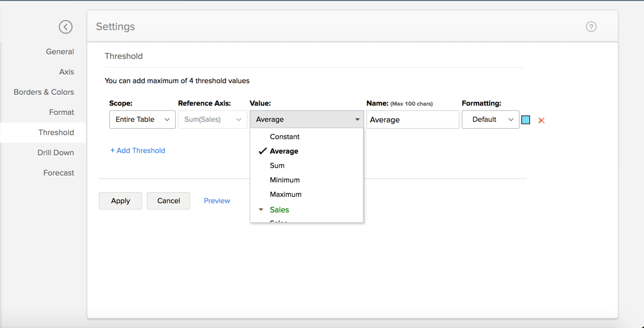Pick Minimum from the Value list
The image size is (644, 328).
284,180
